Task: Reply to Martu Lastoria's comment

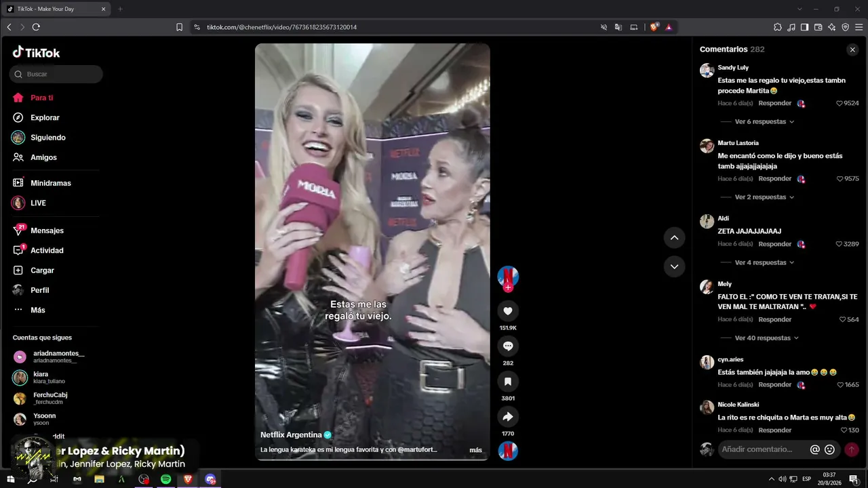Action: click(x=775, y=178)
